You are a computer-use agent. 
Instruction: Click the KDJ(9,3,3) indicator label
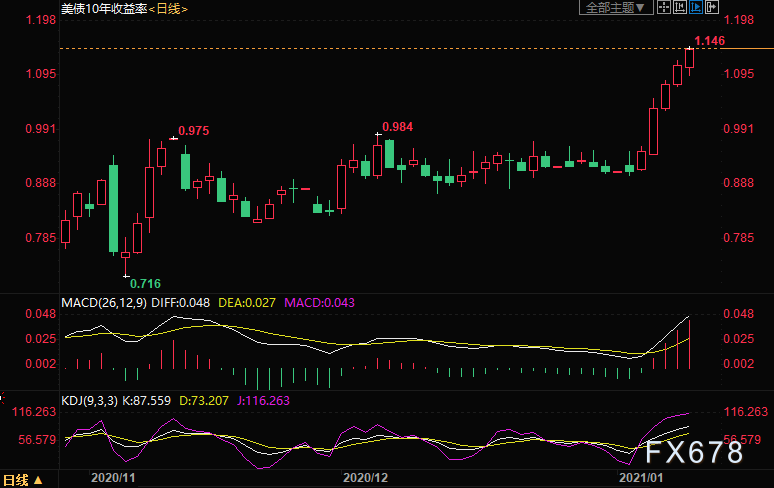pos(89,401)
